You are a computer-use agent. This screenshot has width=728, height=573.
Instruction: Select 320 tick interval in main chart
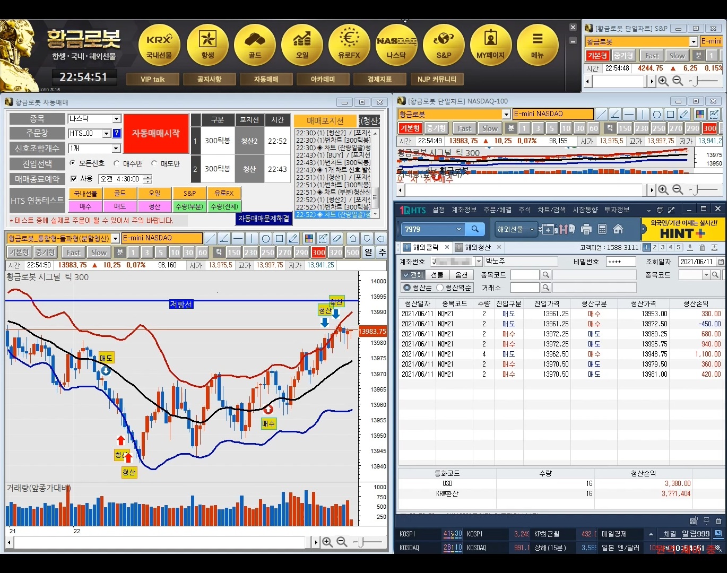tap(335, 253)
